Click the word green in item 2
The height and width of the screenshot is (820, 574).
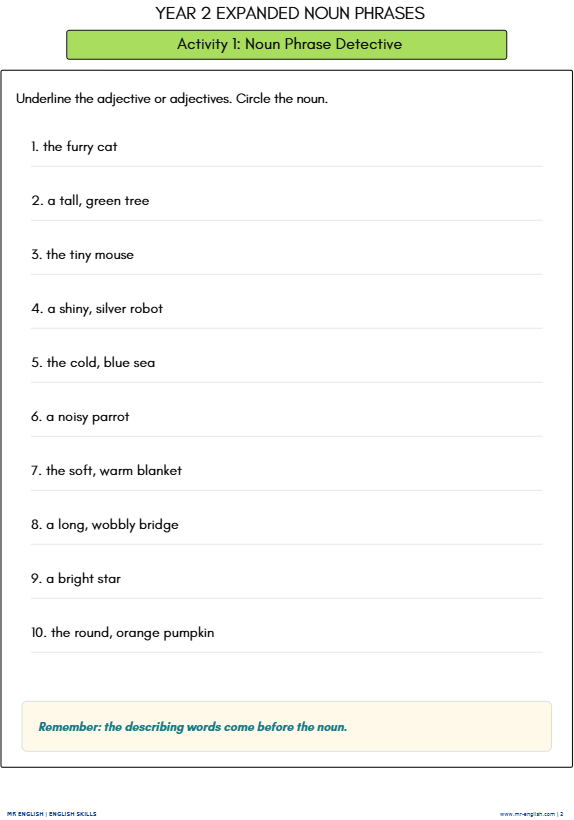(103, 201)
